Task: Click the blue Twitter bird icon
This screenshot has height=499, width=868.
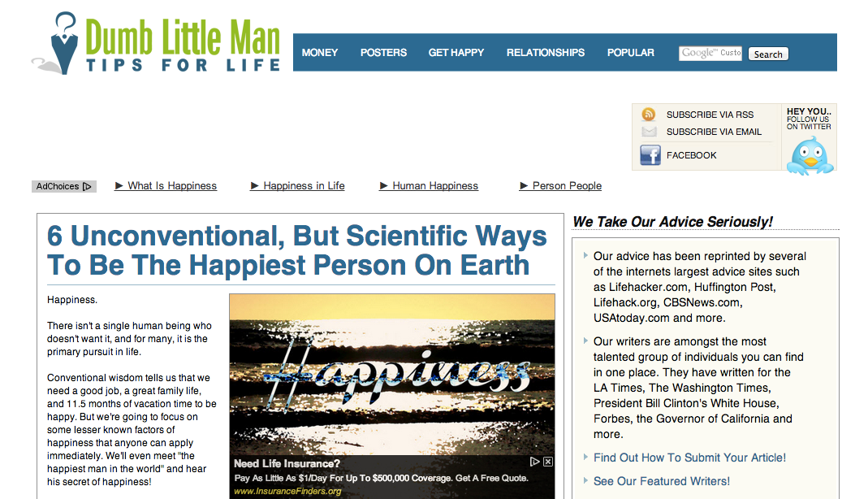Action: pyautogui.click(x=810, y=158)
